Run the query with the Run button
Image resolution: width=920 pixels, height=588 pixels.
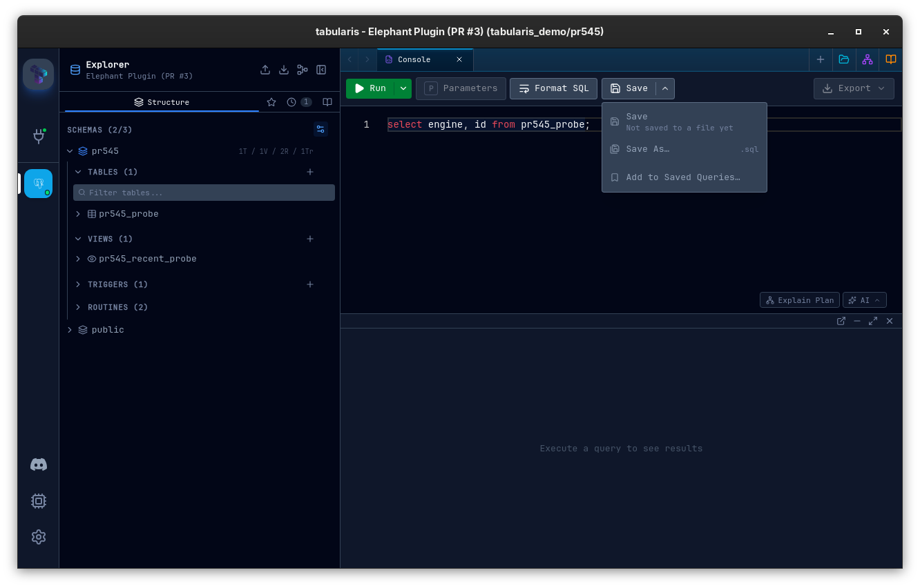coord(370,88)
